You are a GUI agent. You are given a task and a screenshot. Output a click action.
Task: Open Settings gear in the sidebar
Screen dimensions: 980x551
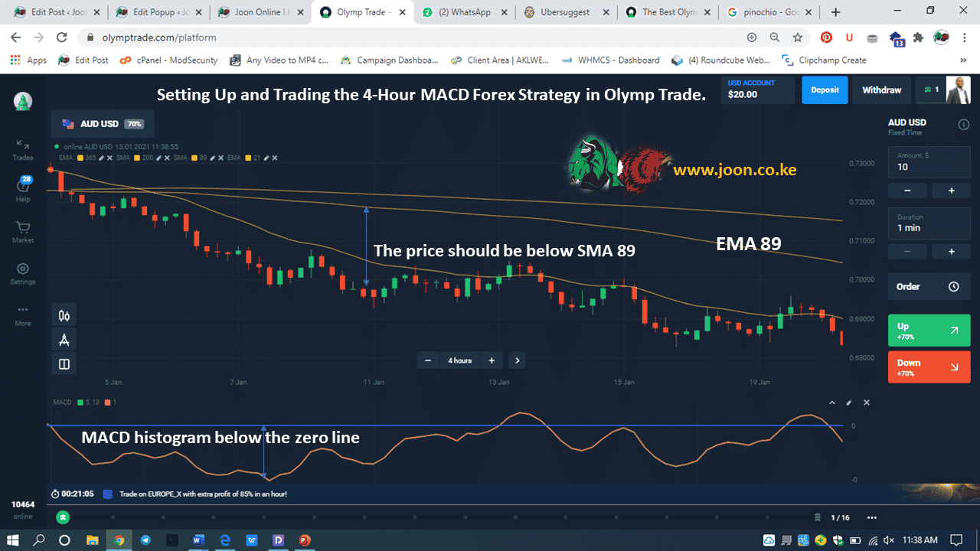pos(23,273)
